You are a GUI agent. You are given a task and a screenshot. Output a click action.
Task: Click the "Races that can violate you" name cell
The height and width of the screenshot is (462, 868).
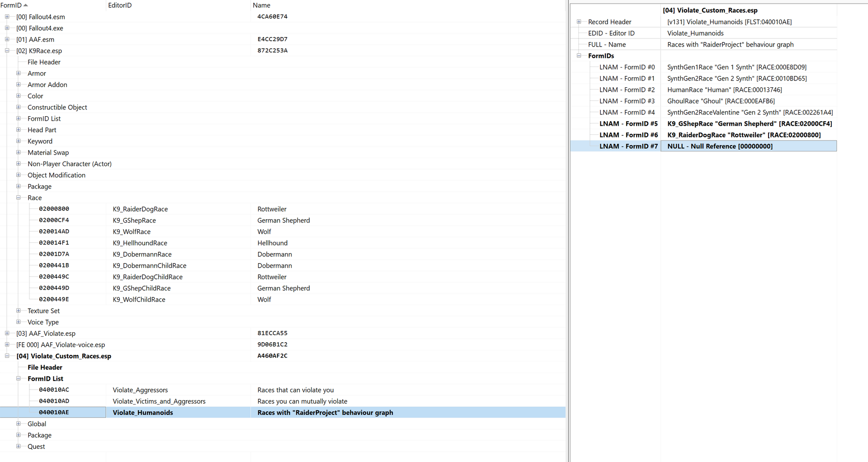tap(296, 390)
